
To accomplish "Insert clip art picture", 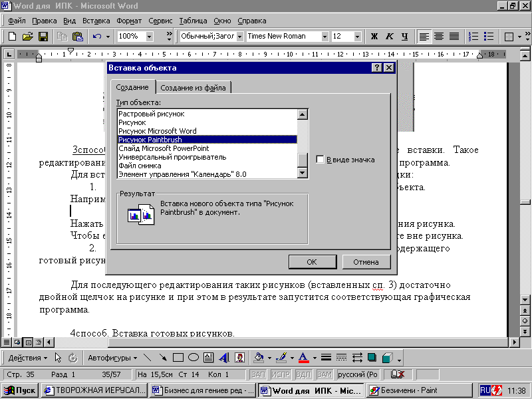I will [239, 358].
